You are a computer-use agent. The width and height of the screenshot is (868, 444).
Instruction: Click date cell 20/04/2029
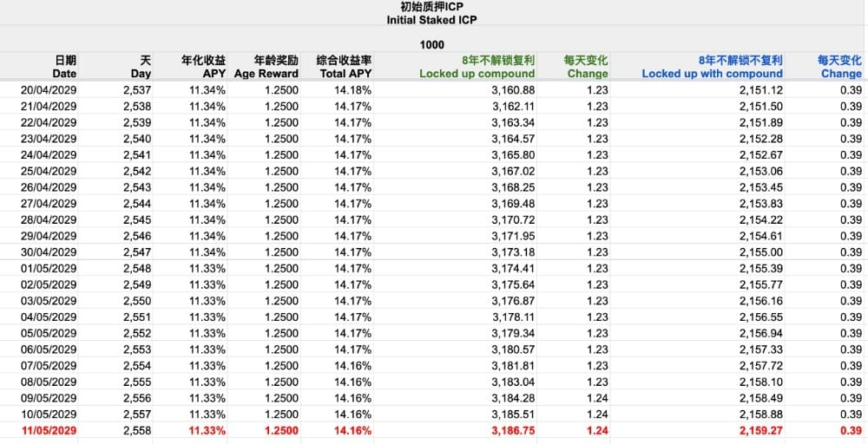(49, 90)
